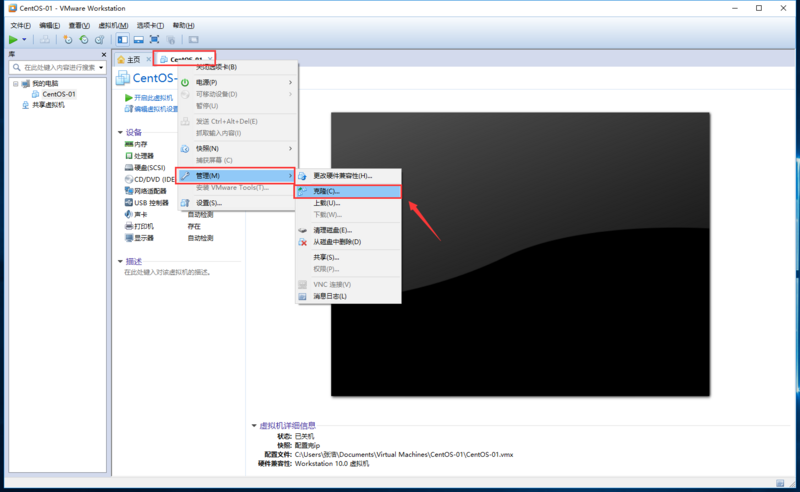Click the 已关机 state text

coord(304,436)
